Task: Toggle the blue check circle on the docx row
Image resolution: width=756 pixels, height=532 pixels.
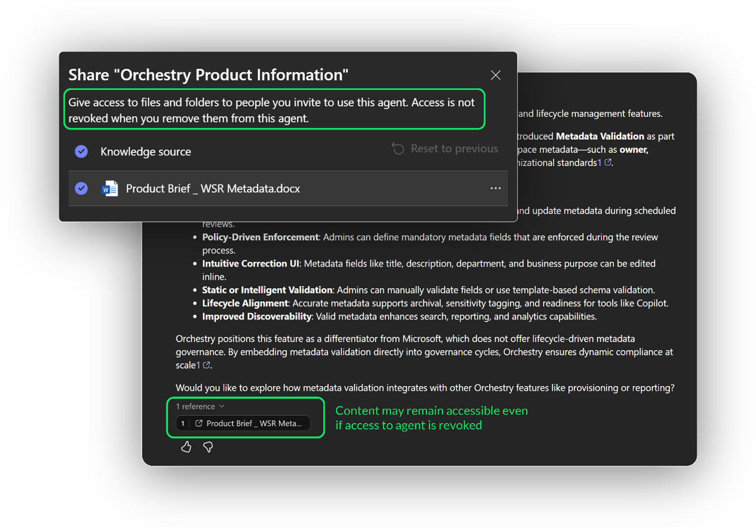Action: [x=81, y=188]
